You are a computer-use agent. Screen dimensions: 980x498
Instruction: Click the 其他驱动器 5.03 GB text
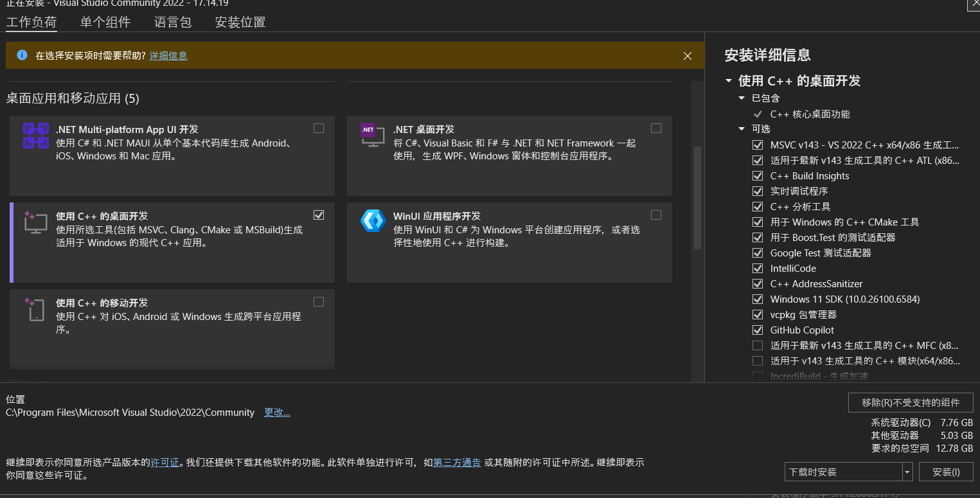922,436
